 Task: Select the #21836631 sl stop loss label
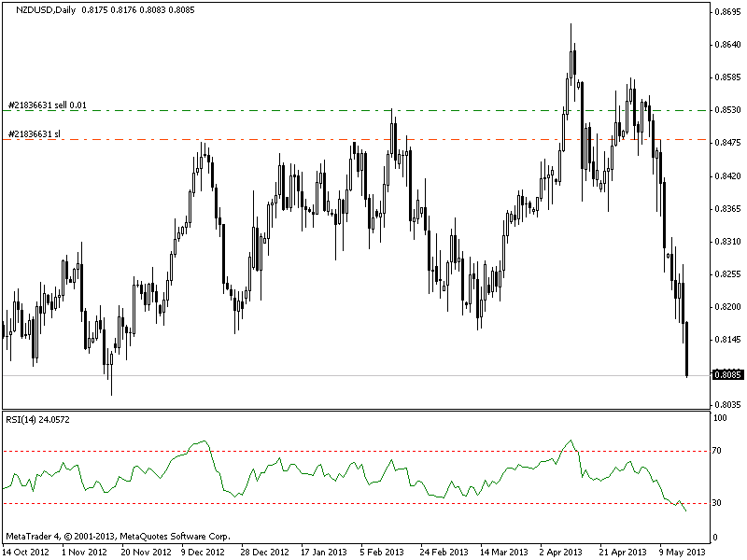pyautogui.click(x=35, y=133)
